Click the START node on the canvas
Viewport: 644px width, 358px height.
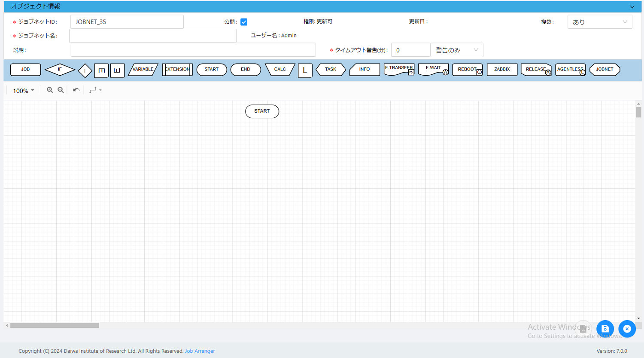[x=262, y=111]
